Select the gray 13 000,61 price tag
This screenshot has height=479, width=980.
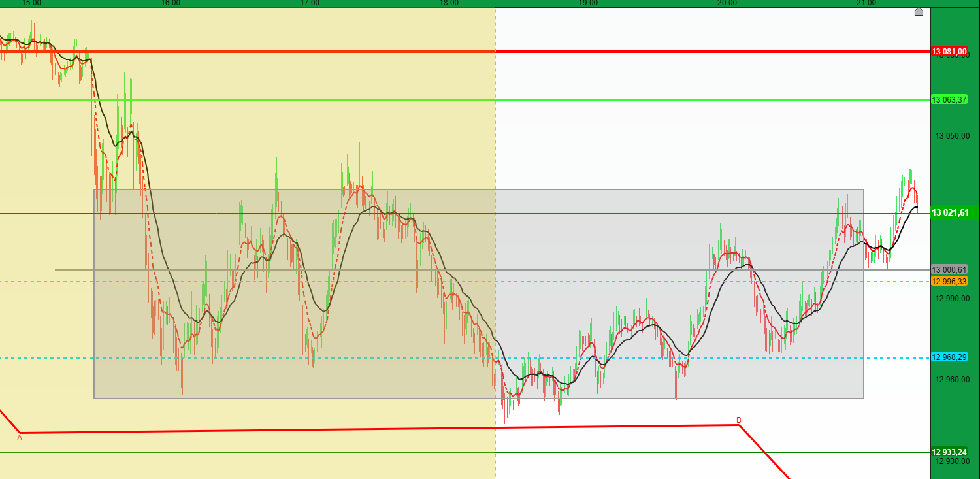949,269
